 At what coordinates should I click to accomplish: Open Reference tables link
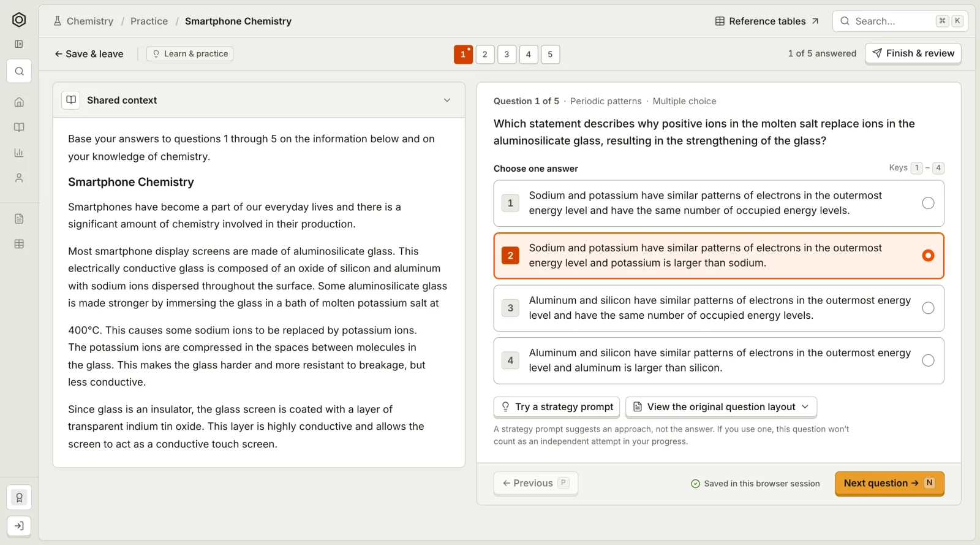point(767,21)
